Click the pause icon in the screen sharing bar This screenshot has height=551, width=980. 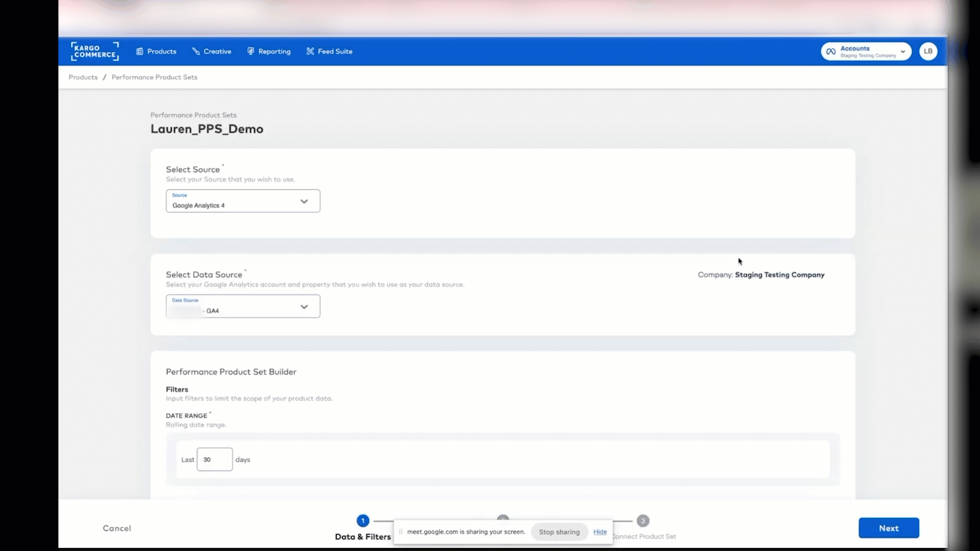400,532
